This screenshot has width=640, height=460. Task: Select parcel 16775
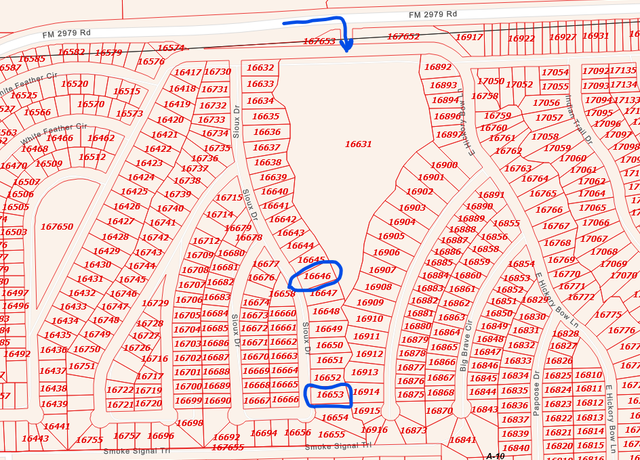click(x=608, y=315)
